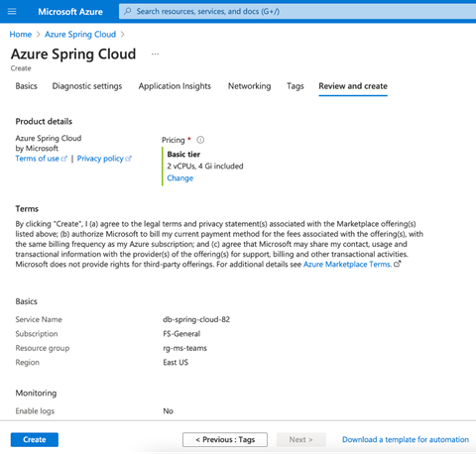Click the Basic tier pricing label

click(183, 155)
